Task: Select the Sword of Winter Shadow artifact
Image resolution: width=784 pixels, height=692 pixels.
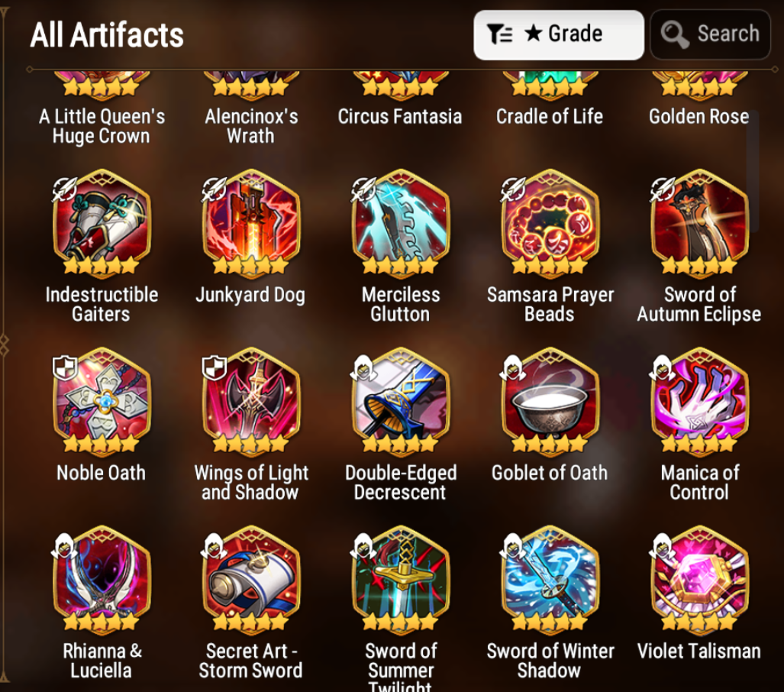Action: click(x=550, y=580)
